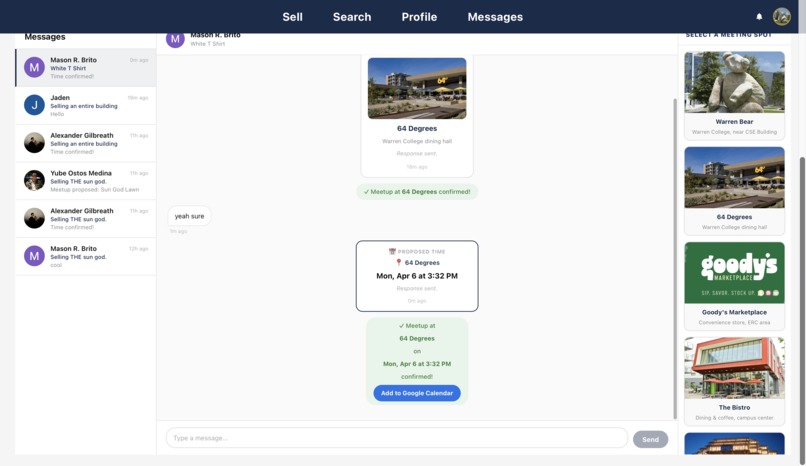This screenshot has height=466, width=806.
Task: Click the Messages sidebar heading
Action: point(45,37)
